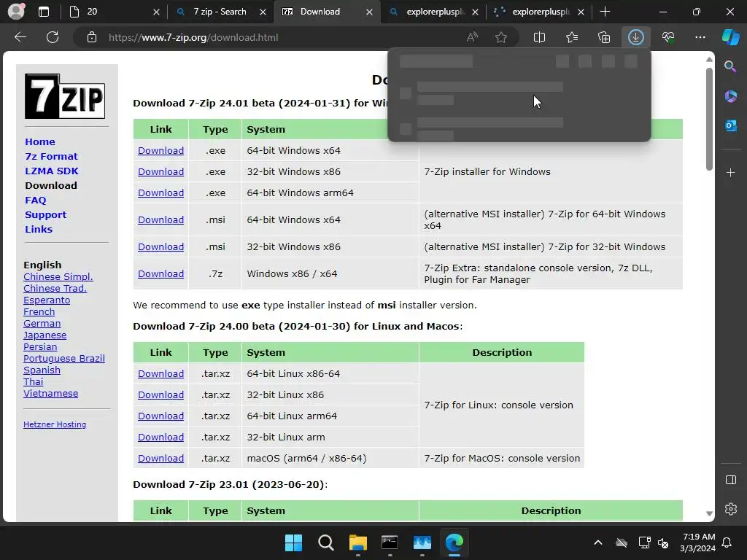Switch language to Vietnamese
The width and height of the screenshot is (747, 560).
(50, 393)
